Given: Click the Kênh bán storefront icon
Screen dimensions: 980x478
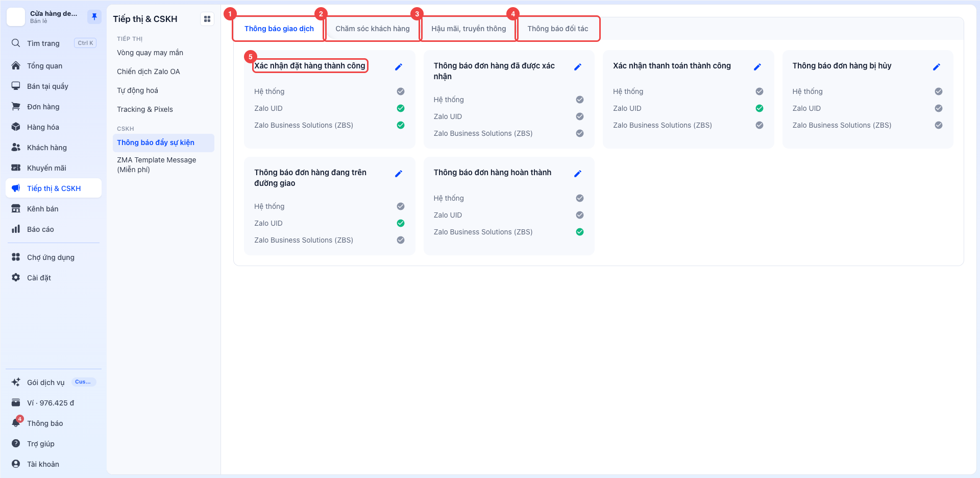Looking at the screenshot, I should tap(16, 208).
